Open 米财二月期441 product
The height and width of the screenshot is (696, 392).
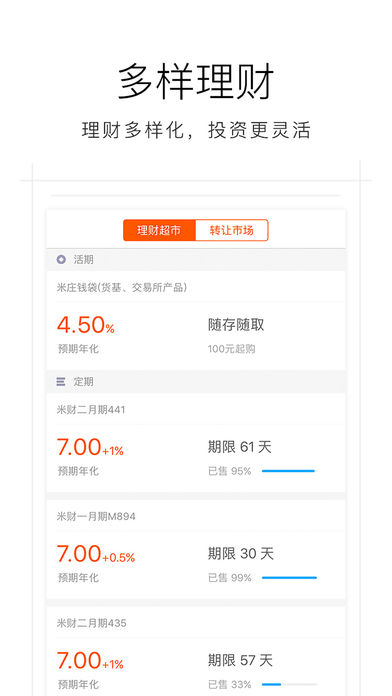91,410
